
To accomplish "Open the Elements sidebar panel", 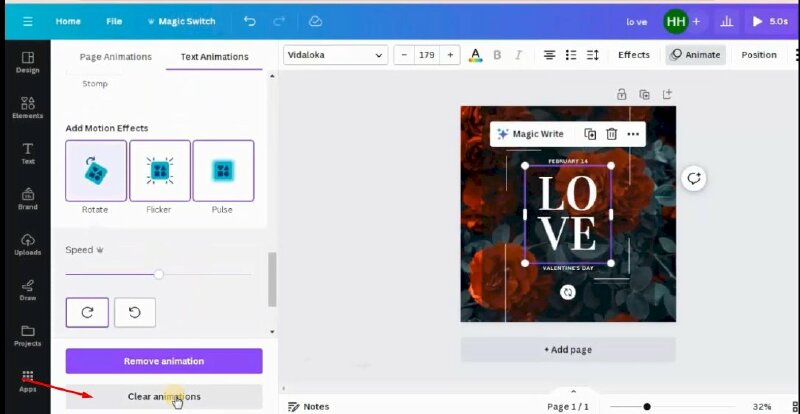I will (x=28, y=108).
